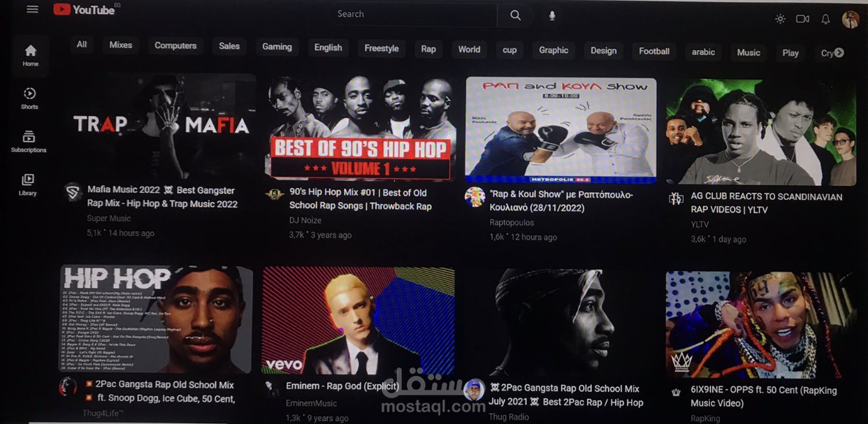Select the All filter chip

81,44
